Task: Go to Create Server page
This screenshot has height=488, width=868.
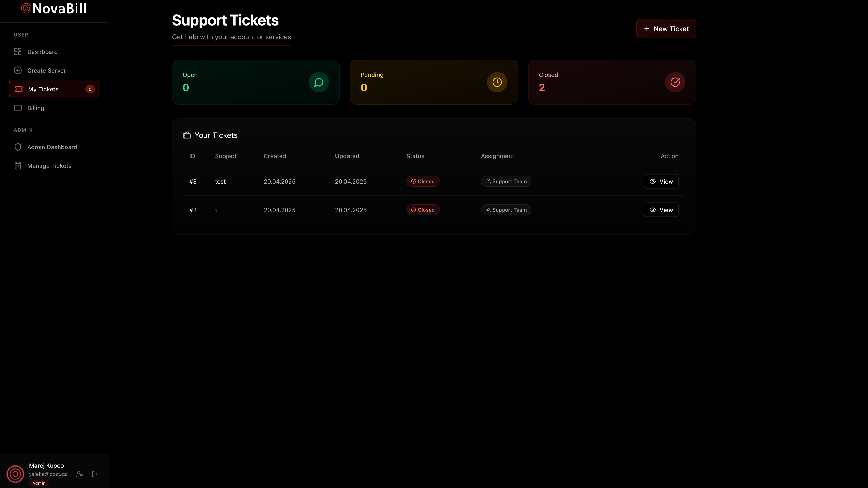Action: point(46,70)
